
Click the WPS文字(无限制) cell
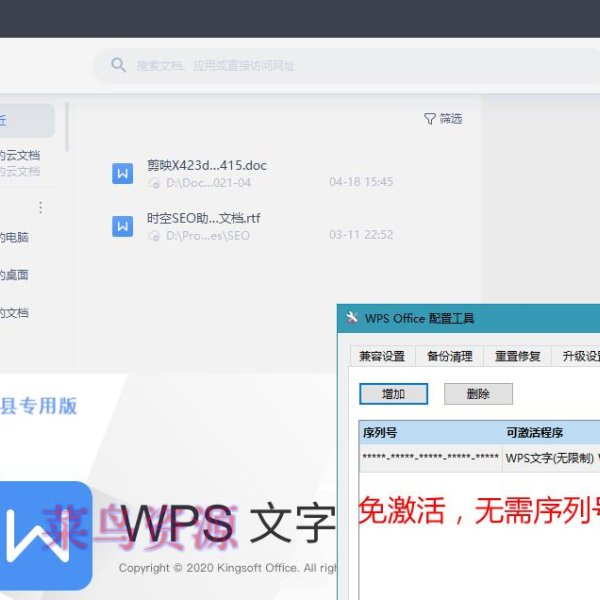[x=551, y=458]
